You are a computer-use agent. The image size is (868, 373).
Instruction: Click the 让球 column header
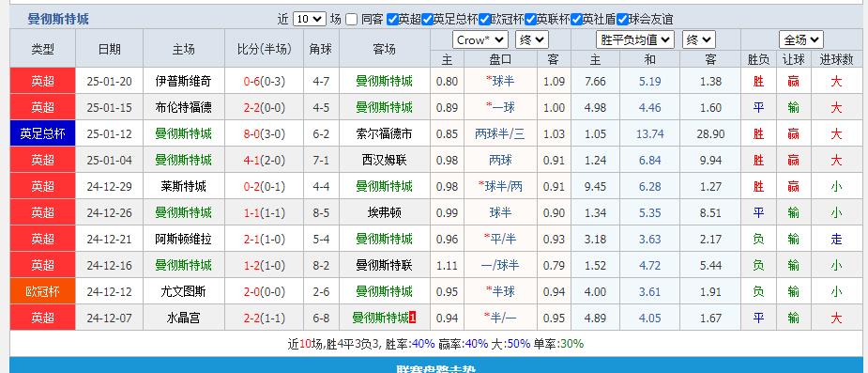tap(793, 60)
